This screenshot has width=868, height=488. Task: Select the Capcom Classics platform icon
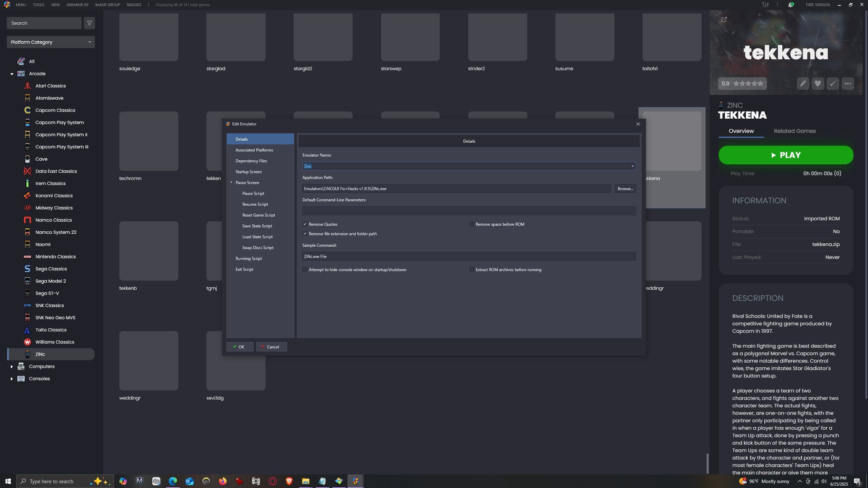27,110
